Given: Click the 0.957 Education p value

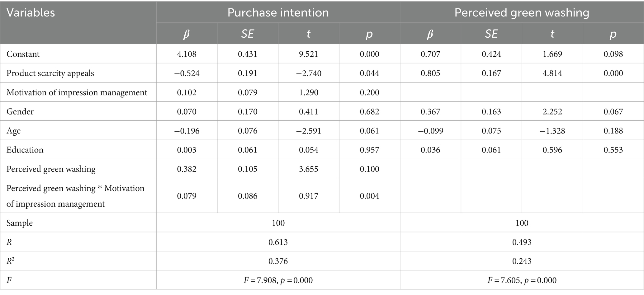Looking at the screenshot, I should pos(369,150).
